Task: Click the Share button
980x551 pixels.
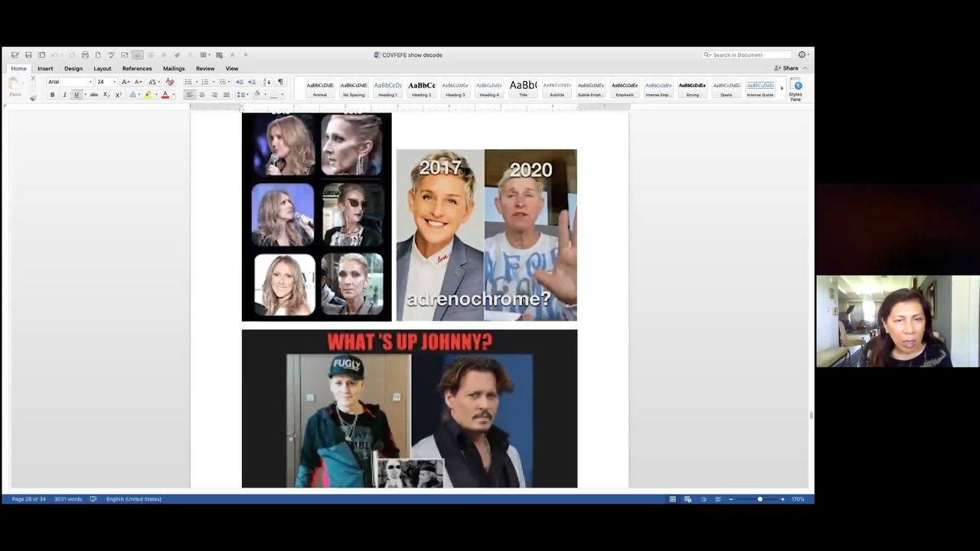Action: tap(786, 68)
